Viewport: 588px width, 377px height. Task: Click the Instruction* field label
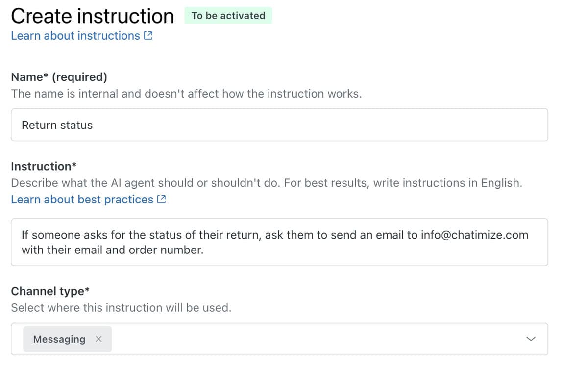44,166
